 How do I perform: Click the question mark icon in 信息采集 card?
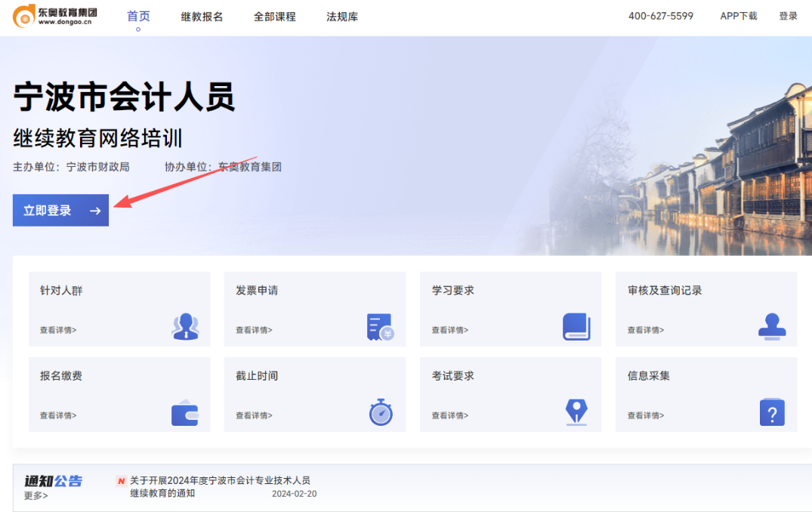[x=771, y=412]
